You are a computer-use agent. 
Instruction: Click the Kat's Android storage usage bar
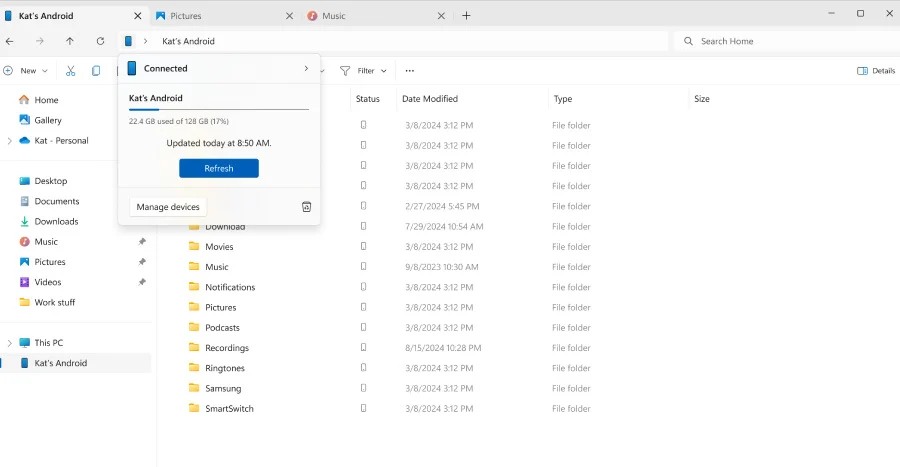(x=218, y=109)
